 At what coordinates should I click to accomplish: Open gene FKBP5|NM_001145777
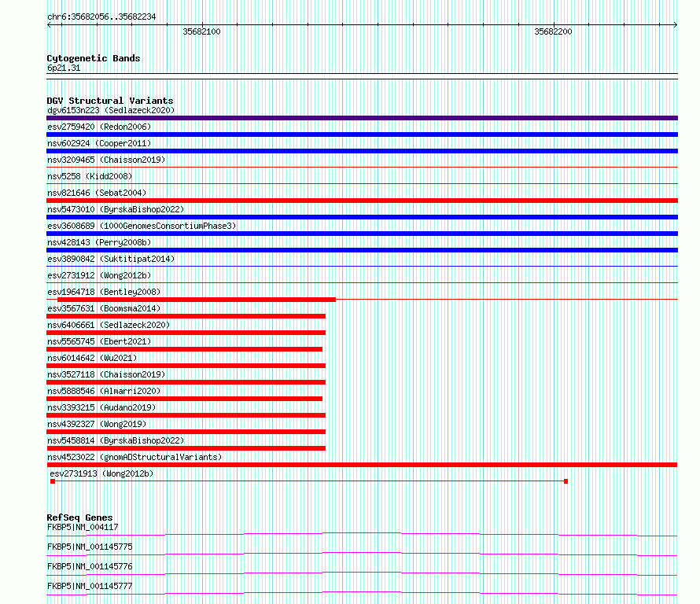click(x=90, y=586)
